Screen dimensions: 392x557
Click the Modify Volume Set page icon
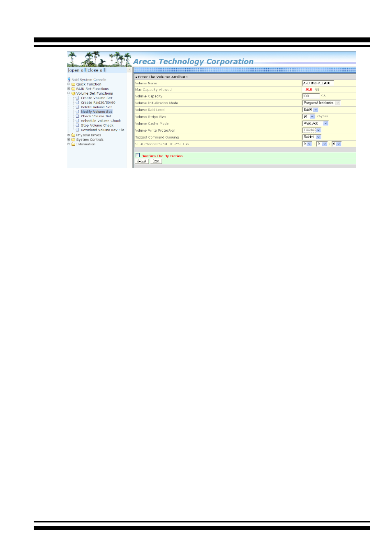coord(78,111)
